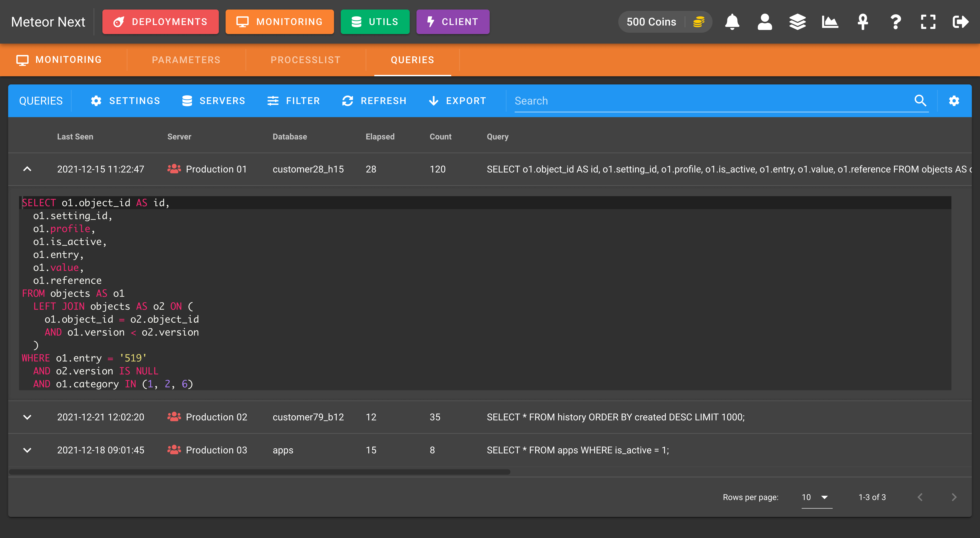Open the Client section
The width and height of the screenshot is (980, 538).
pyautogui.click(x=453, y=22)
